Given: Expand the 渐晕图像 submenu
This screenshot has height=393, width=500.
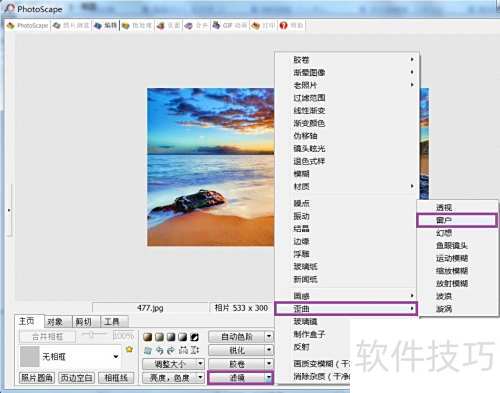Looking at the screenshot, I should pyautogui.click(x=346, y=72).
